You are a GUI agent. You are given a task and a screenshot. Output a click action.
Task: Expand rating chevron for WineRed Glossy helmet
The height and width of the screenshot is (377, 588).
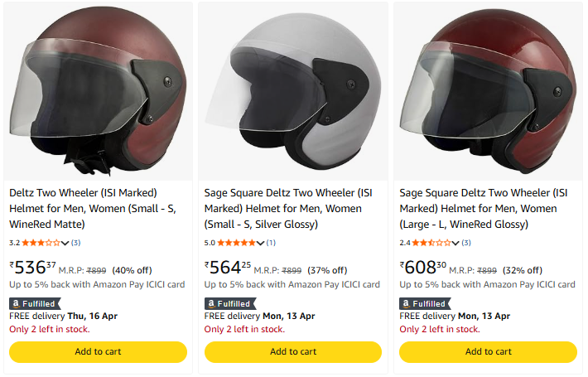(x=456, y=243)
